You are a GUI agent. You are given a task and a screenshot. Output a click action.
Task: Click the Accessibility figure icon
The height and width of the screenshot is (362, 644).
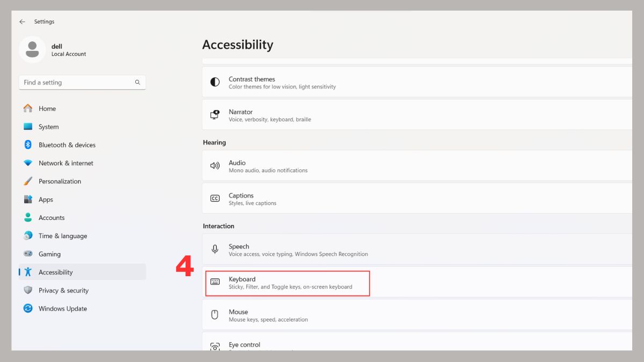click(x=28, y=272)
